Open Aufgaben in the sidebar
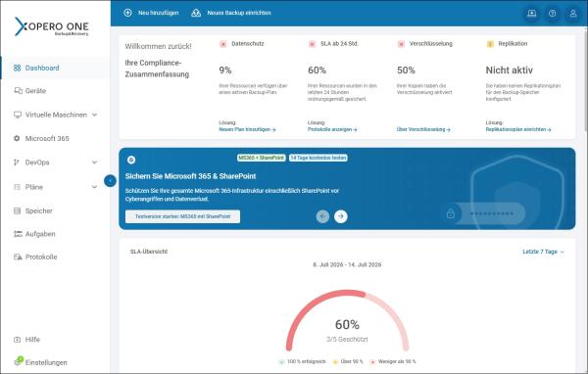The image size is (588, 374). click(x=56, y=234)
